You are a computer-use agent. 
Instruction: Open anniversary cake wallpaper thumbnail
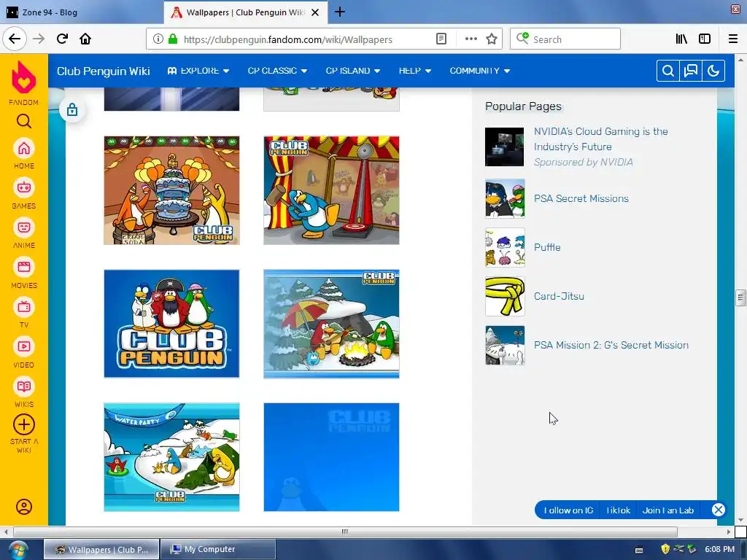pyautogui.click(x=171, y=190)
